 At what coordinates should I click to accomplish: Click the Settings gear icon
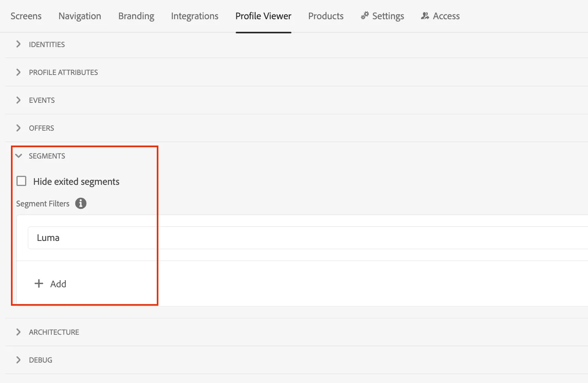point(365,16)
